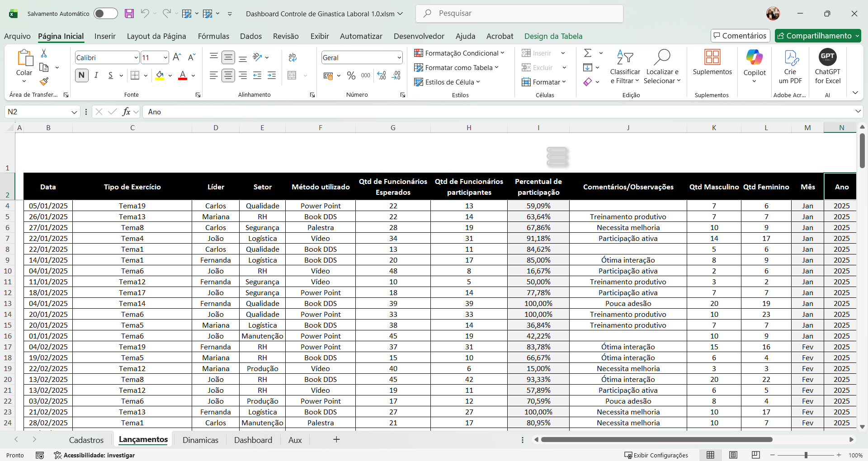Use Classificar e Filtrar tool
Image resolution: width=868 pixels, height=461 pixels.
(624, 67)
